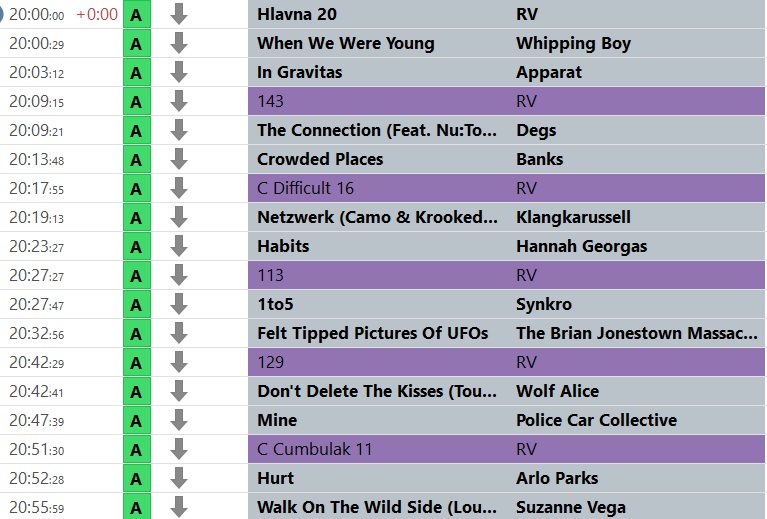Click artist The Brian Jonestown Massacre
The width and height of the screenshot is (767, 519).
pos(636,333)
